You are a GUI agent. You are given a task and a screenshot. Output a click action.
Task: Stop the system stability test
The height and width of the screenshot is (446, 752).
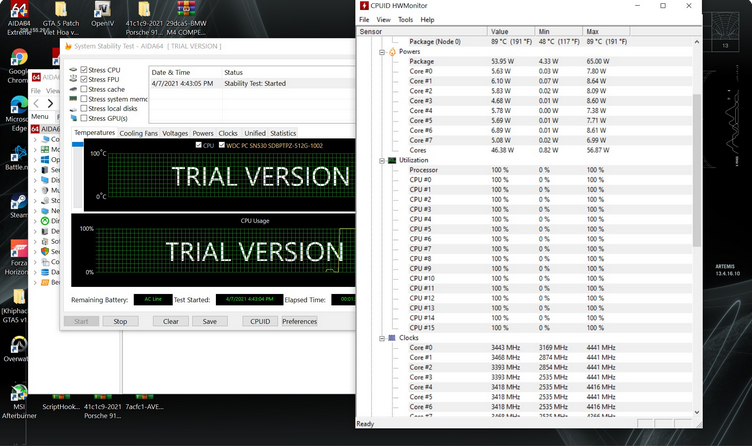click(120, 321)
